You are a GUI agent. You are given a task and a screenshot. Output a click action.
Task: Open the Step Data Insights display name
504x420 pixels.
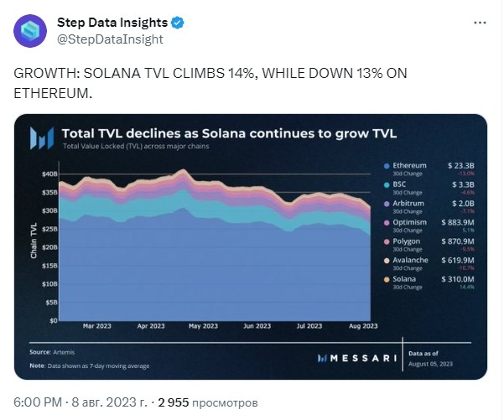(112, 23)
